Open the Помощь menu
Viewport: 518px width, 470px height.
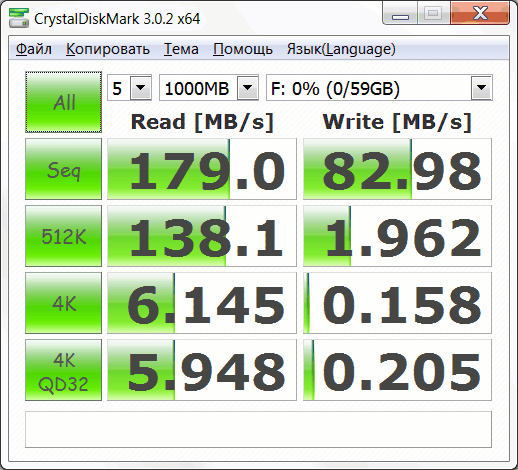tap(243, 49)
